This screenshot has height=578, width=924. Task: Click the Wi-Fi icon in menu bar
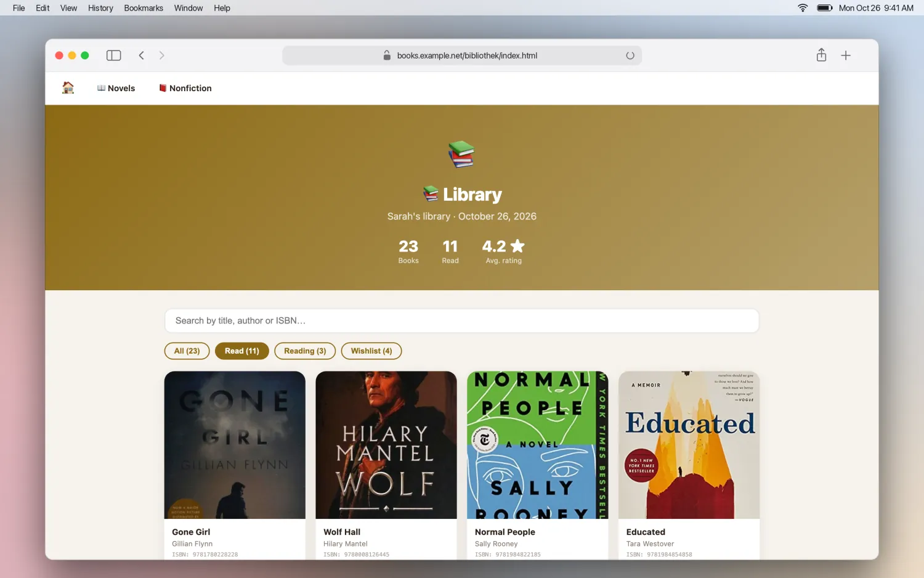pos(803,8)
